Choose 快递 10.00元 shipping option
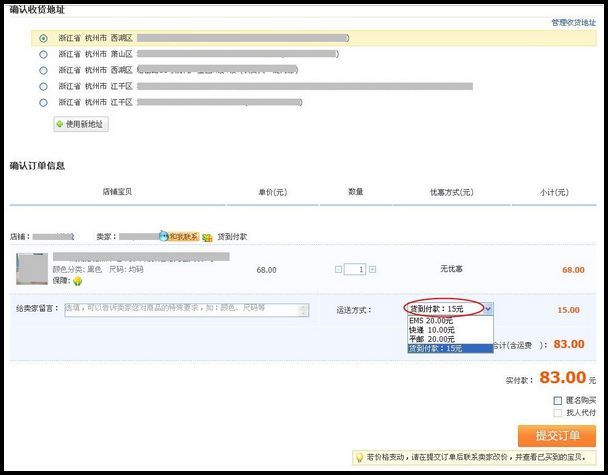Image resolution: width=608 pixels, height=475 pixels. [431, 329]
